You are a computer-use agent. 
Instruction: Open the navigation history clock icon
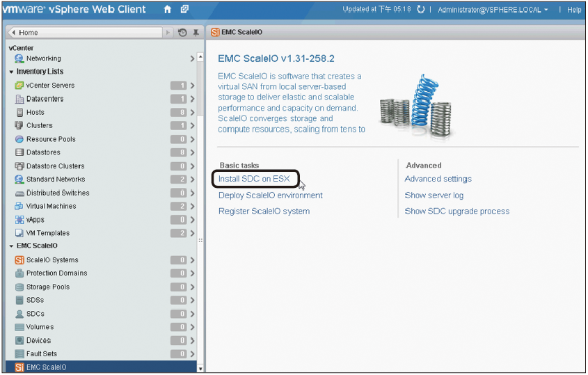pos(182,33)
